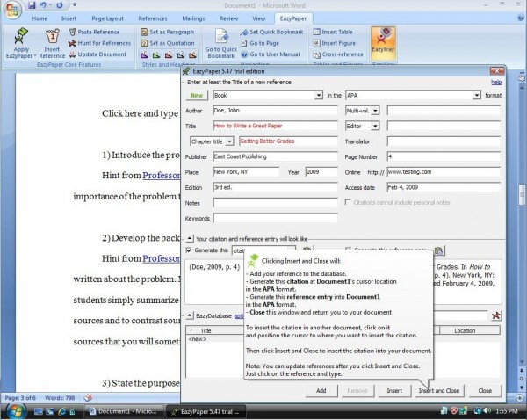
Task: Switch to the Insert ribbon tab
Action: (x=69, y=18)
